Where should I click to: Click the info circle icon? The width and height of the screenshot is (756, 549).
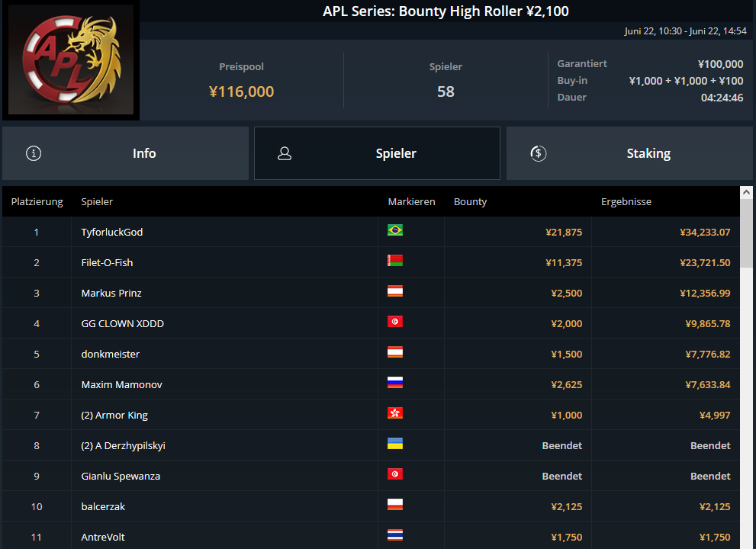click(x=34, y=153)
